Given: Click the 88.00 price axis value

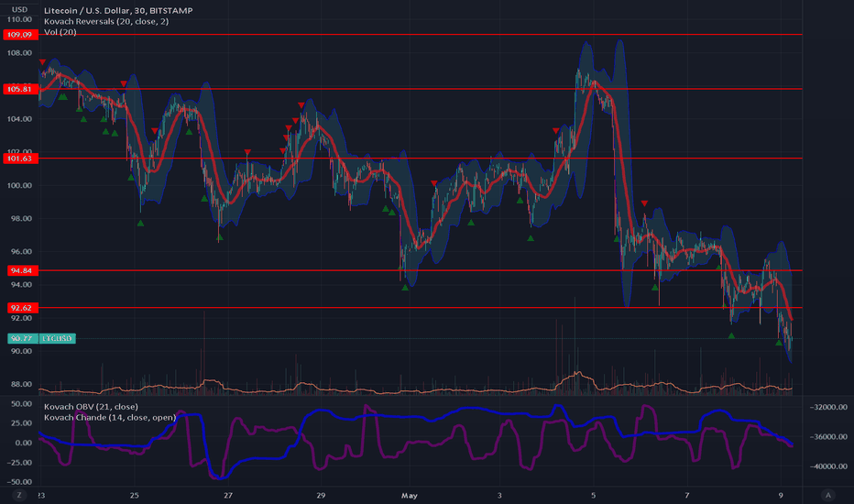Looking at the screenshot, I should click(21, 384).
